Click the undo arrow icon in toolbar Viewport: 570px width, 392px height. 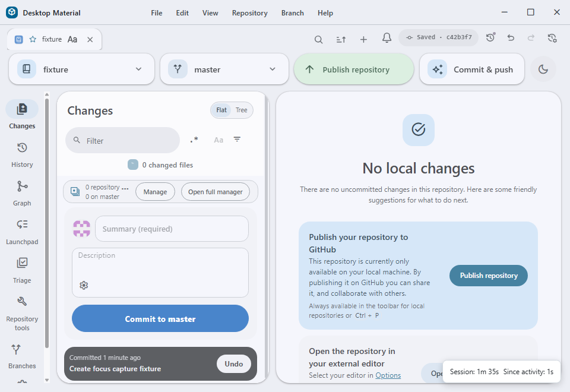pos(511,37)
